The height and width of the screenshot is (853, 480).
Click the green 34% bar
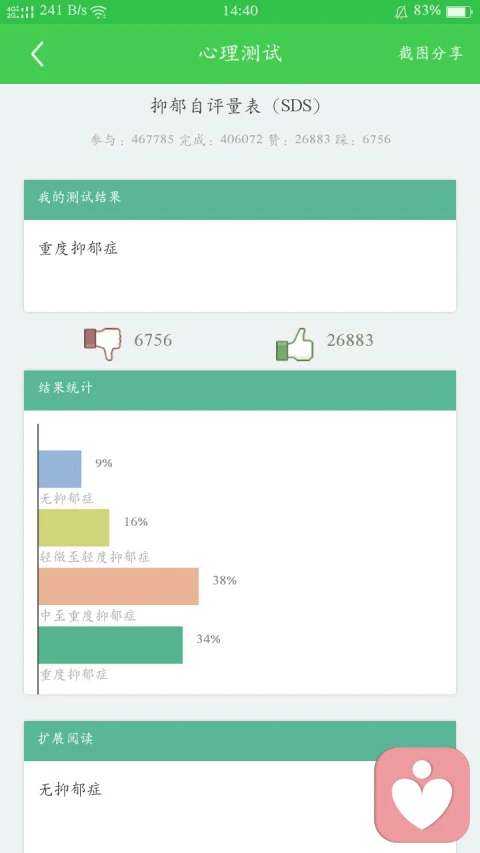coord(110,645)
